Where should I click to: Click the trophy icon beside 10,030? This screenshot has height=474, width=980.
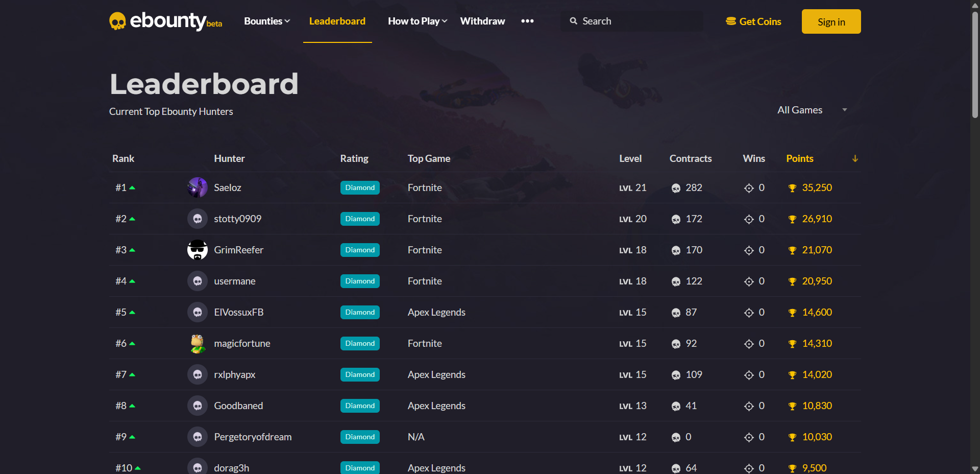[792, 437]
